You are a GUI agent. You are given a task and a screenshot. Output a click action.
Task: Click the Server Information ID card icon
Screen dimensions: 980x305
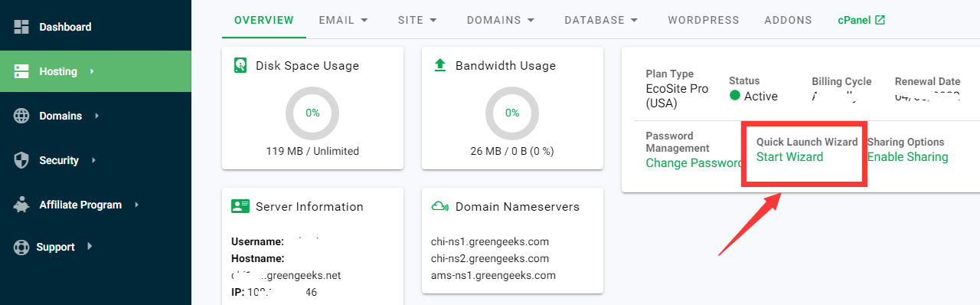coord(240,206)
